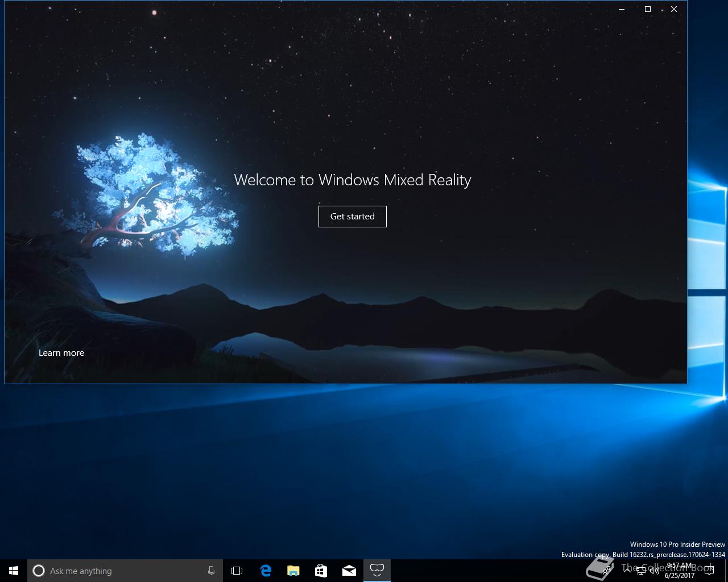Click the Get started button
Screen dimensions: 728x582
(352, 216)
